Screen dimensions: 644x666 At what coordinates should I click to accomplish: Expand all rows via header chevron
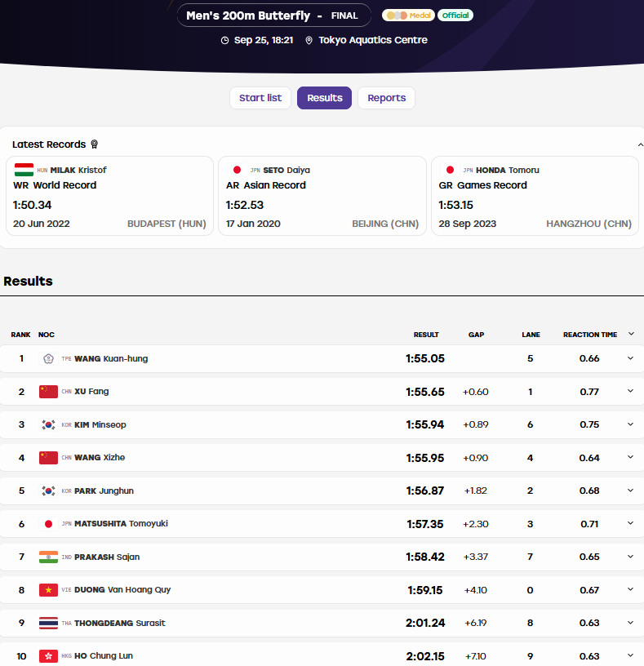pos(631,334)
